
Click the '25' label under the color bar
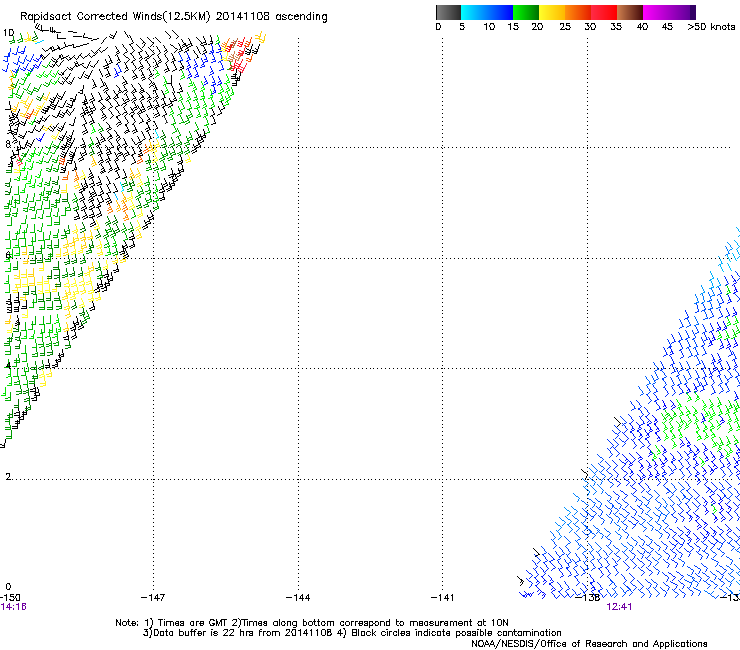565,27
